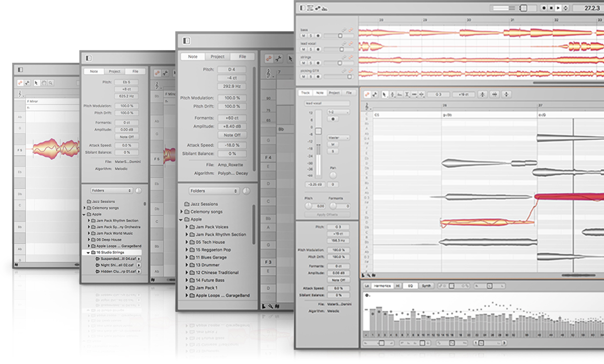
Task: Open the Correct Pitch macro icon right of the +19 ct field
Action: pyautogui.click(x=483, y=94)
